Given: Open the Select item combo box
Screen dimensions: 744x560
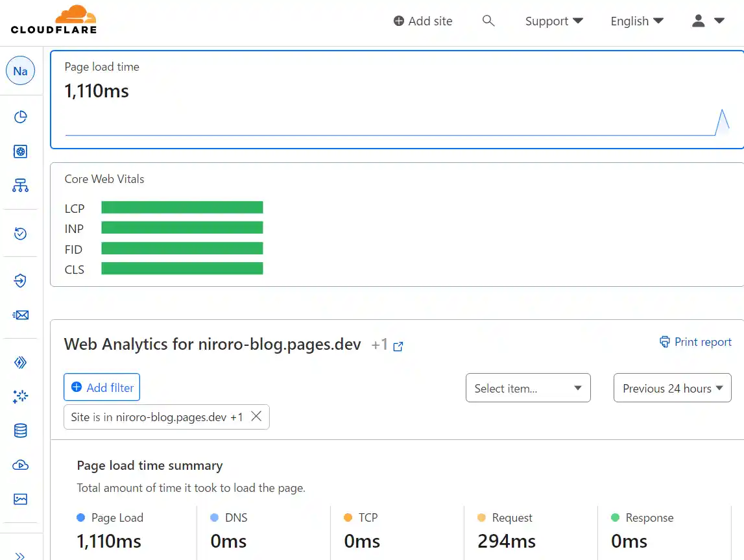Looking at the screenshot, I should (527, 387).
